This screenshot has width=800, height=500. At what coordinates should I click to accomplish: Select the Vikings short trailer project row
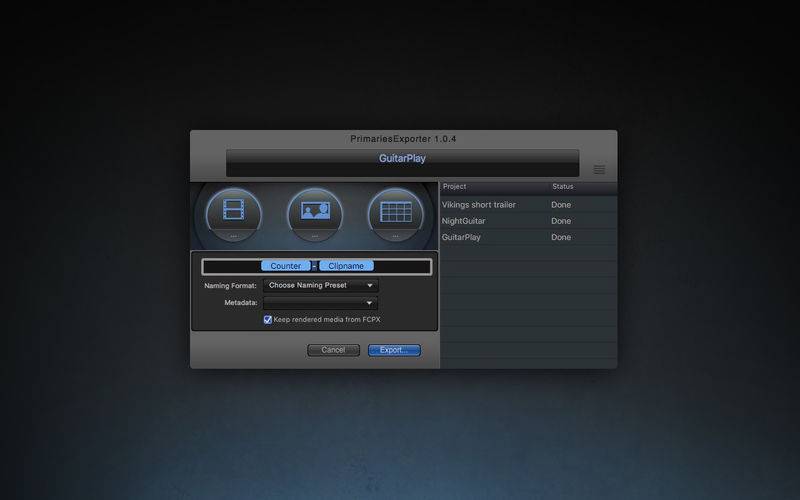point(529,205)
